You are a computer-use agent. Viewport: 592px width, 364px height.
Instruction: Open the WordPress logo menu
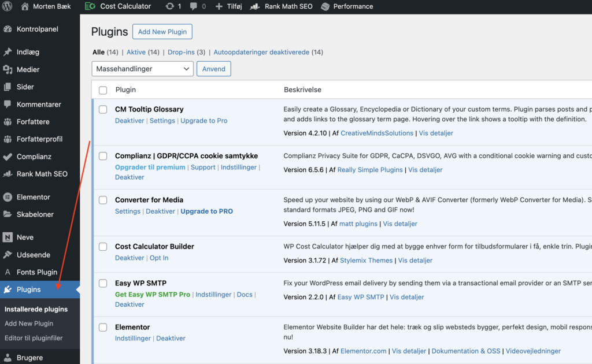point(7,6)
